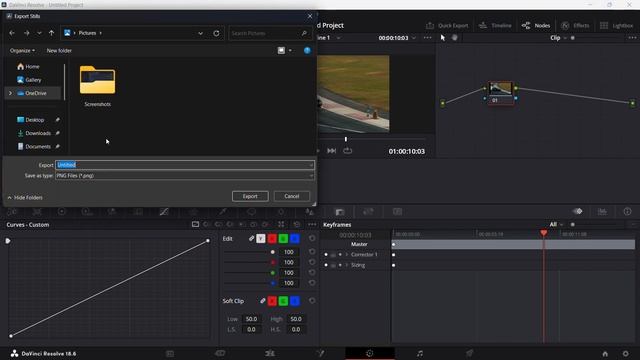This screenshot has height=360, width=640.
Task: Open the Curves palette icon
Action: point(164,211)
